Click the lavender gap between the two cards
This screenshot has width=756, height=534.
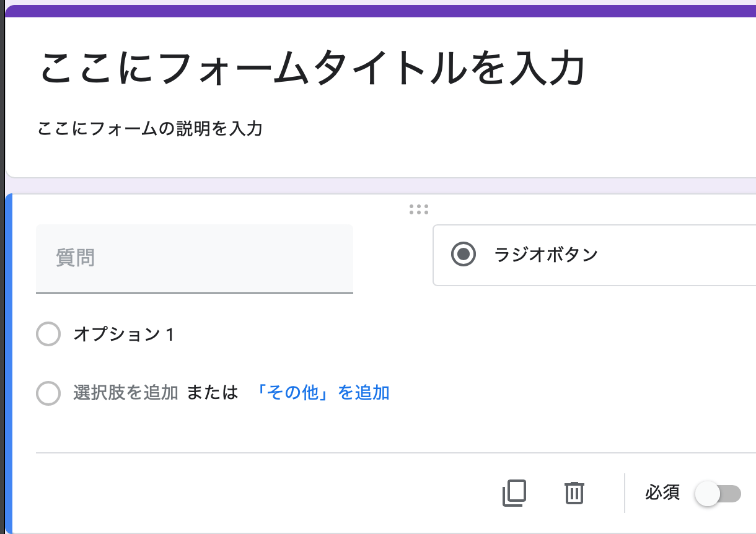[380, 186]
